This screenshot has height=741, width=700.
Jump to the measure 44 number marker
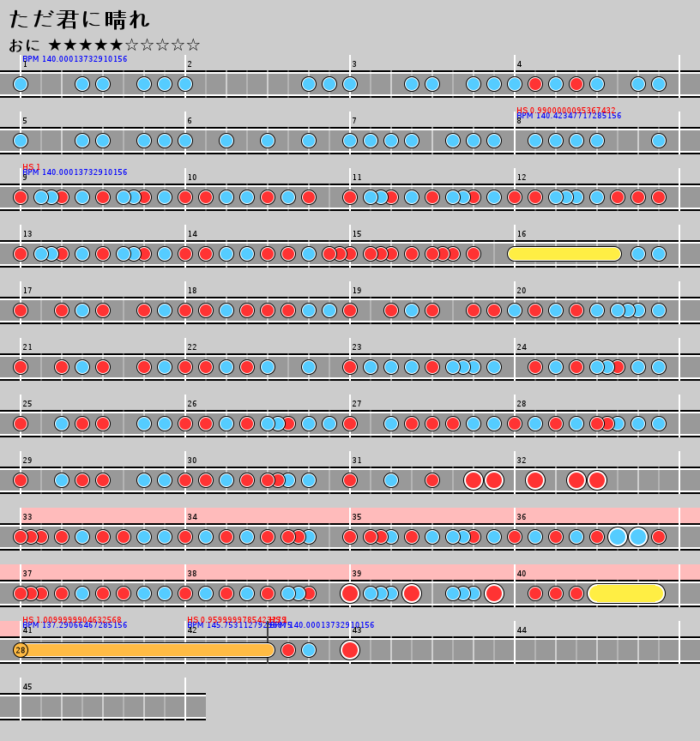(x=522, y=630)
